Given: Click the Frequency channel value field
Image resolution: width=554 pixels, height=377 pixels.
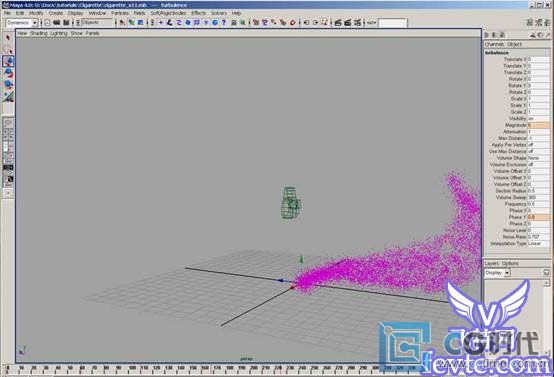Looking at the screenshot, I should 538,204.
